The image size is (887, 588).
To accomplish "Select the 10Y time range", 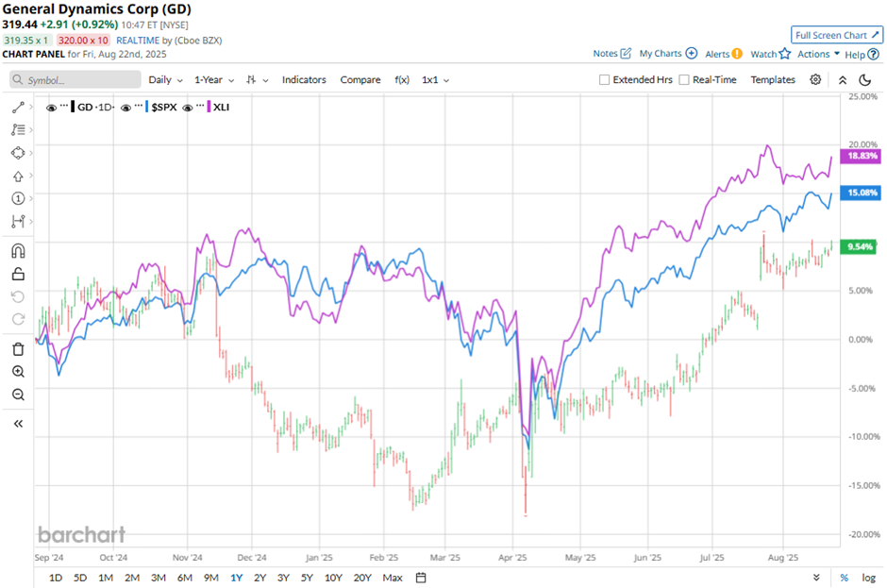I will 333,578.
